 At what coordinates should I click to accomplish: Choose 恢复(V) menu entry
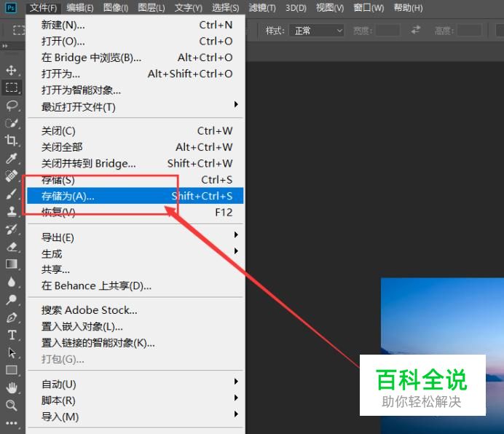[135, 212]
